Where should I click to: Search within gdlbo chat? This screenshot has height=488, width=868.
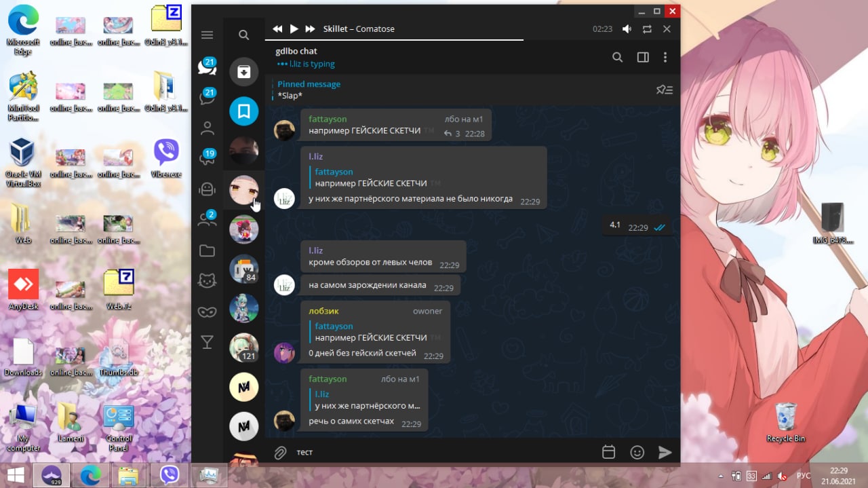click(618, 58)
